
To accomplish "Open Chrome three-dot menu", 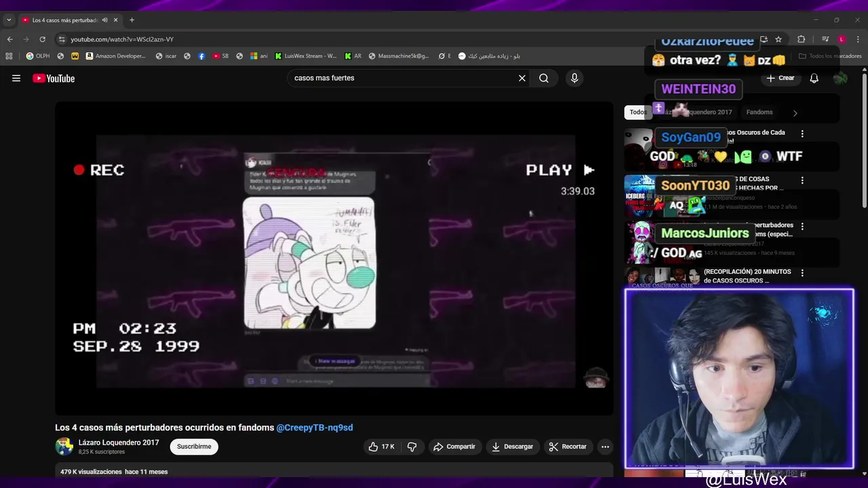I will click(x=858, y=39).
